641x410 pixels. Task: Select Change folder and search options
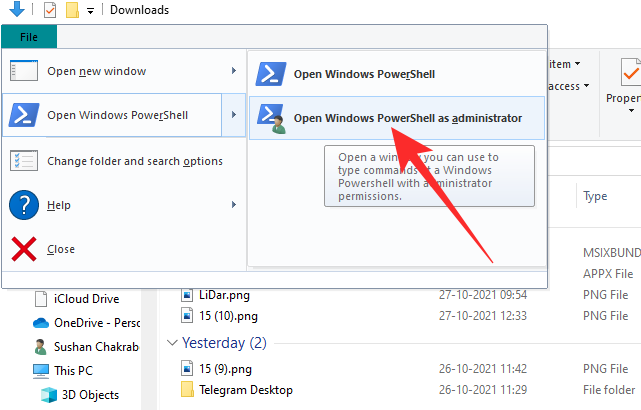click(x=135, y=161)
